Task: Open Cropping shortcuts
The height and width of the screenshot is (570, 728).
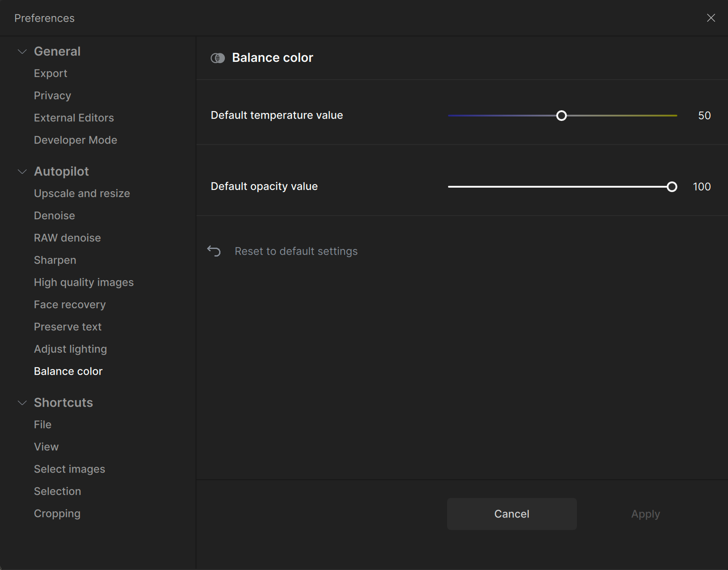Action: [57, 514]
